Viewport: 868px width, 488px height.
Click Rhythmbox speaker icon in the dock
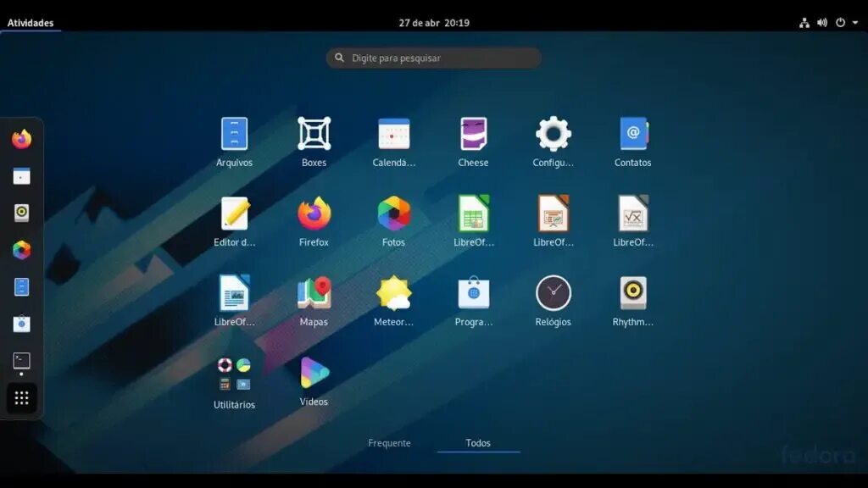(x=21, y=213)
